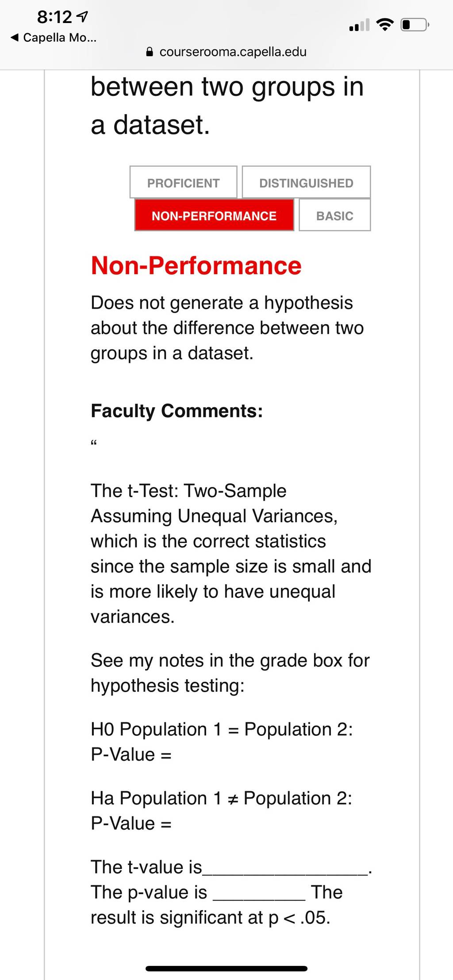The image size is (453, 980).
Task: Tap the home indicator bar at the bottom
Action: coord(226,969)
